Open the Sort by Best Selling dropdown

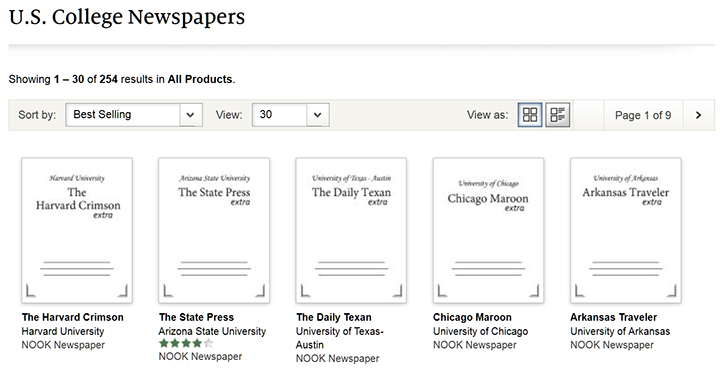coord(134,115)
